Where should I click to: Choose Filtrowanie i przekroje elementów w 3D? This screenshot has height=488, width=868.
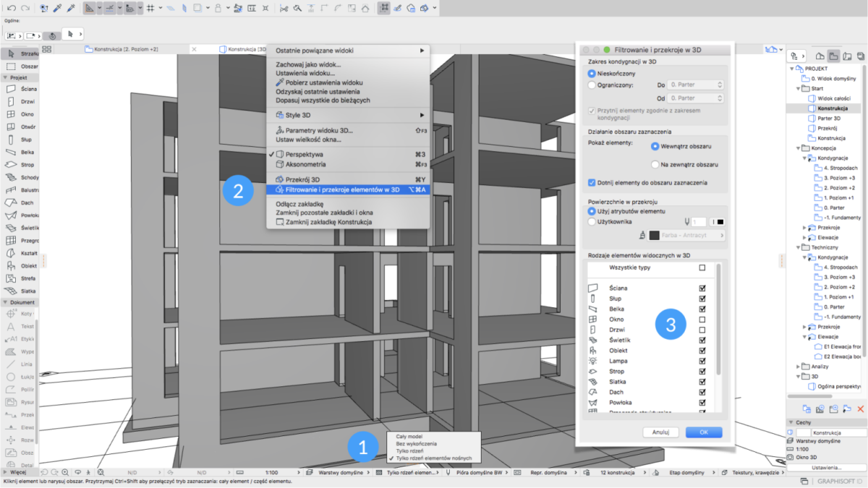point(341,189)
